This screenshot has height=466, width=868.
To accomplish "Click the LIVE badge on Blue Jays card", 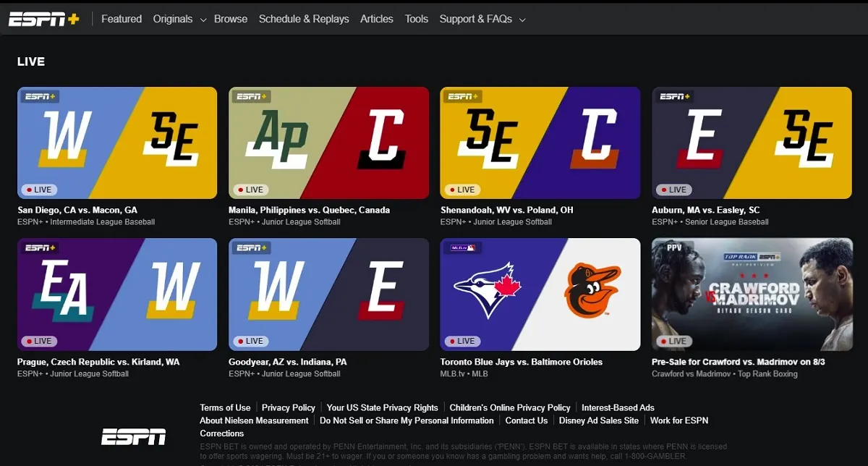I will coord(462,341).
